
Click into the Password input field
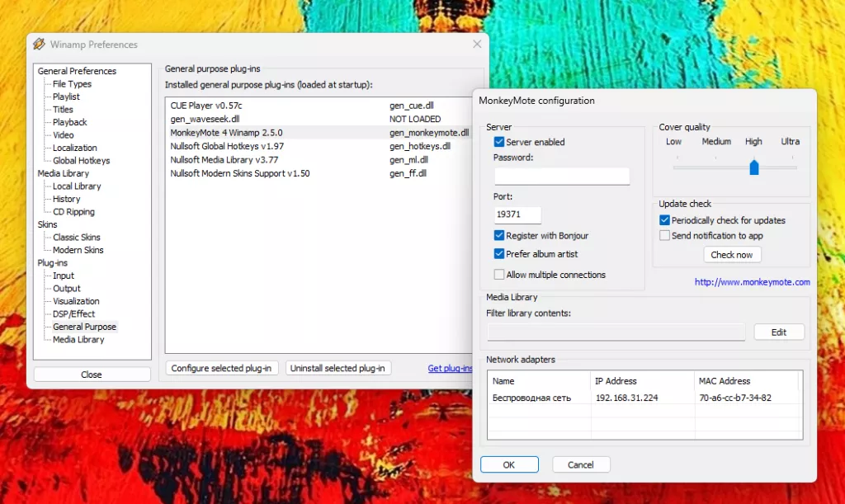[x=562, y=176]
